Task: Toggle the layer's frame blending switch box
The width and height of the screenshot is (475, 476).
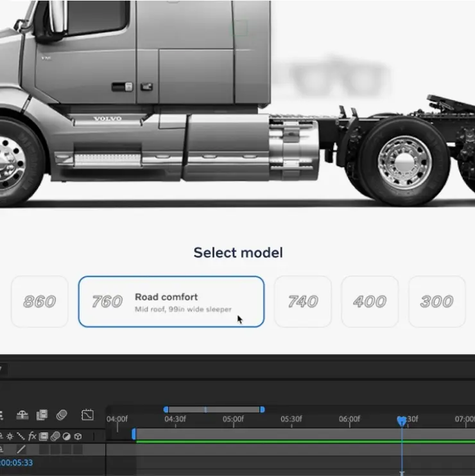Action: click(44, 449)
